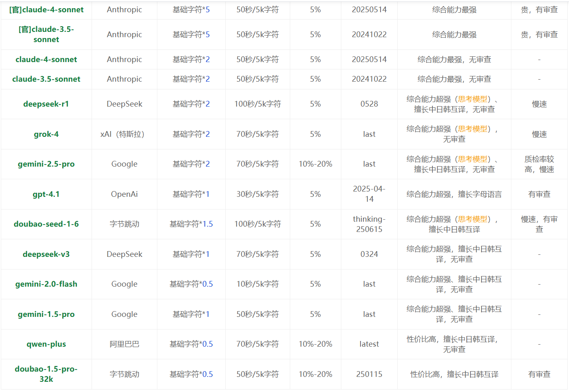Open the [官]claude-3.5-sonnet model link
This screenshot has width=569, height=392.
coord(46,34)
